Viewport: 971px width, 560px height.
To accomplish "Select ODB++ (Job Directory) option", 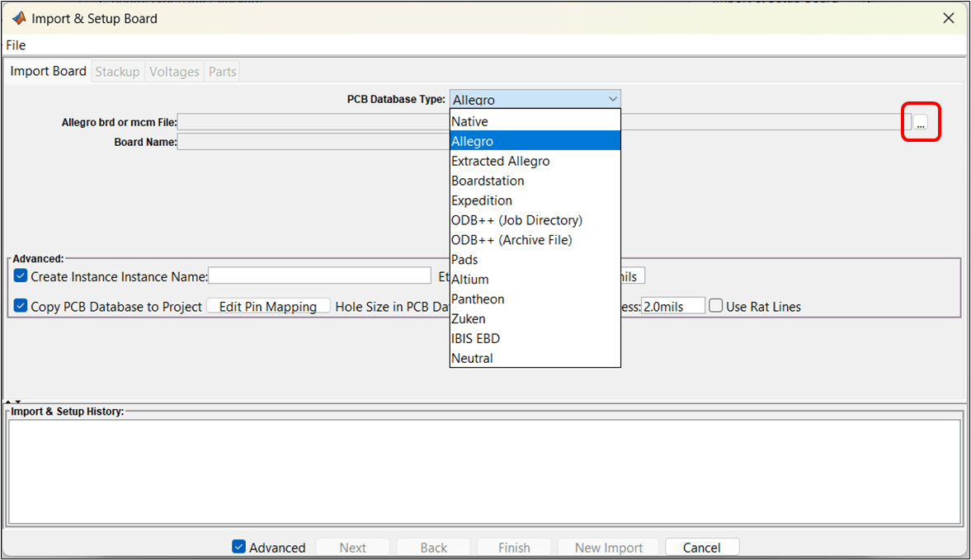I will [x=535, y=220].
